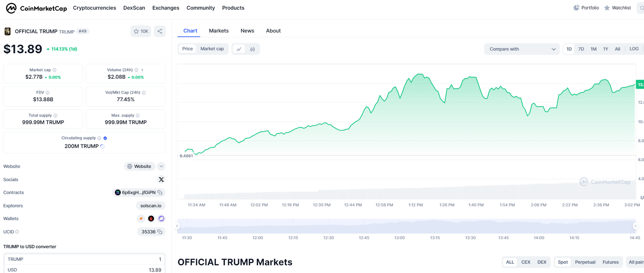This screenshot has width=644, height=273.
Task: Click the current price tag on chart axis
Action: (640, 84)
